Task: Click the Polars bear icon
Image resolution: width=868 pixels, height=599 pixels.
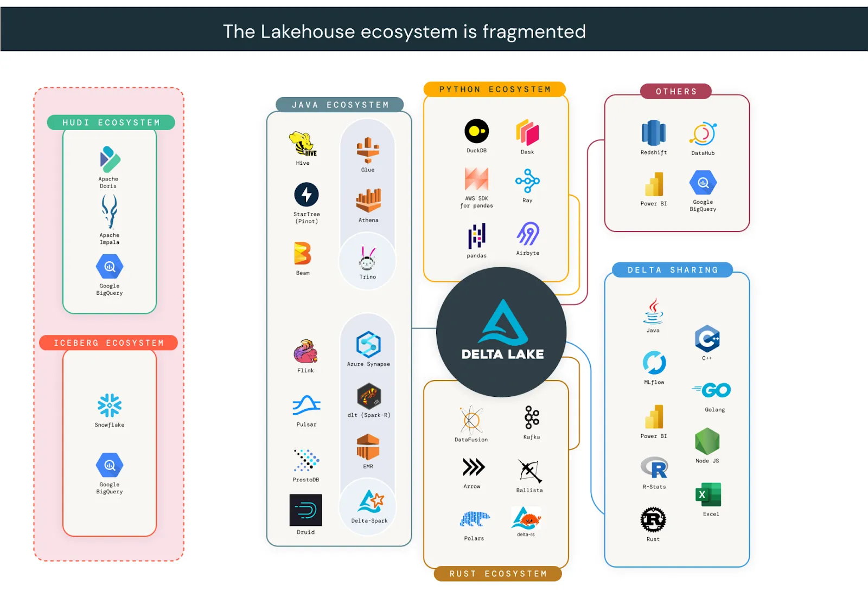Action: tap(474, 519)
